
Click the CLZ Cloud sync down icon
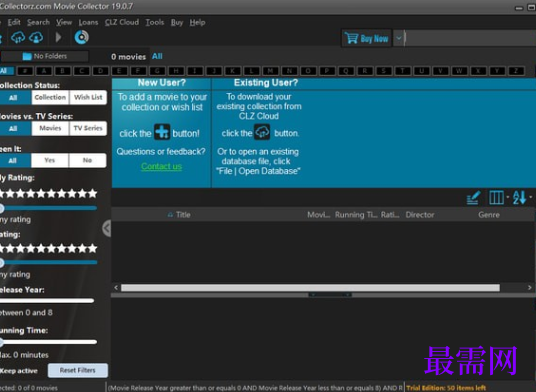tap(18, 37)
